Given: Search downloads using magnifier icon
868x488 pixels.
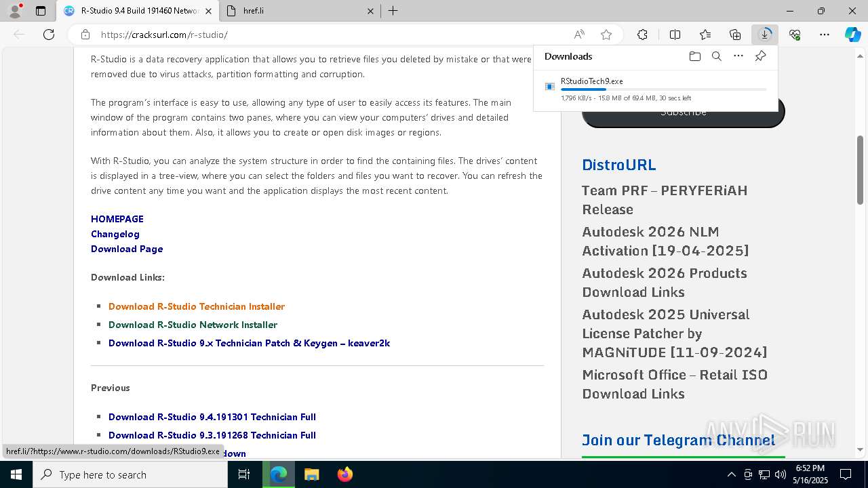Looking at the screenshot, I should 716,56.
